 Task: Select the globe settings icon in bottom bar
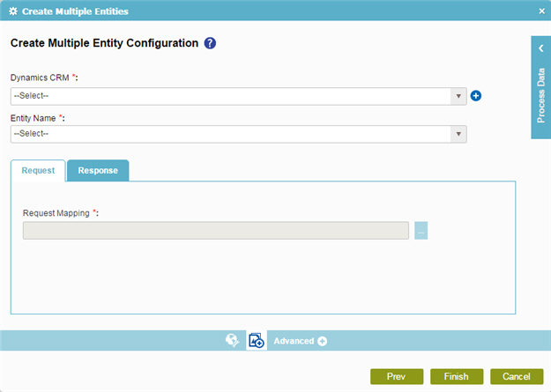click(x=232, y=340)
